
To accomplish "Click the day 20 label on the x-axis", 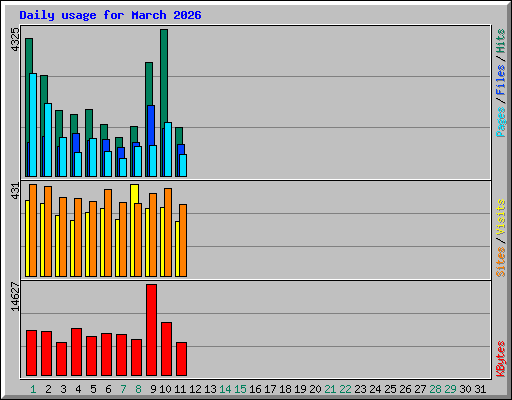I will 315,389.
